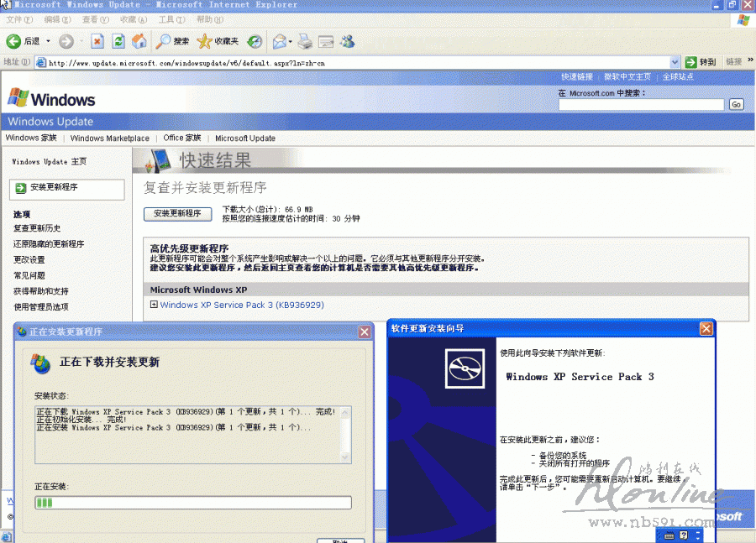Screen dimensions: 756x543
Task: Expand the Windows XP Service Pack 3 entry
Action: (x=154, y=305)
